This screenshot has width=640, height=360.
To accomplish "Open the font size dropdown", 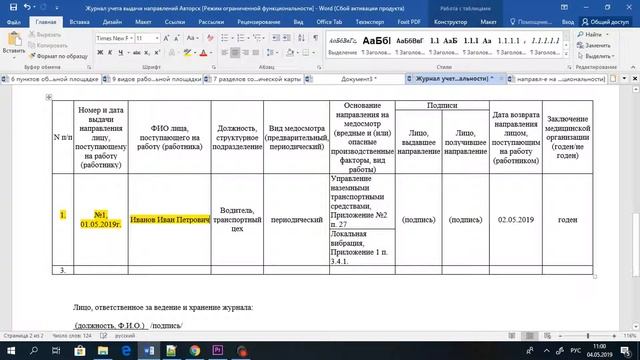I will pyautogui.click(x=157, y=38).
